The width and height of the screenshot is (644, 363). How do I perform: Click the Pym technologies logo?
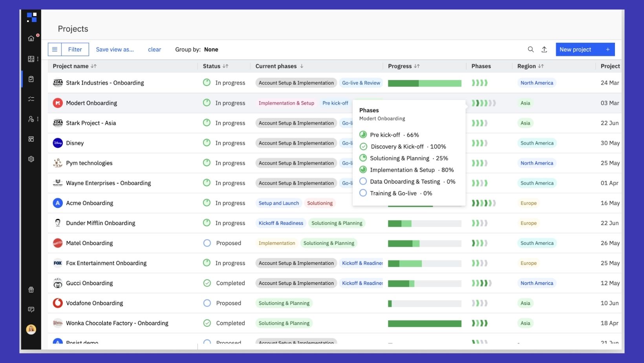(x=58, y=163)
